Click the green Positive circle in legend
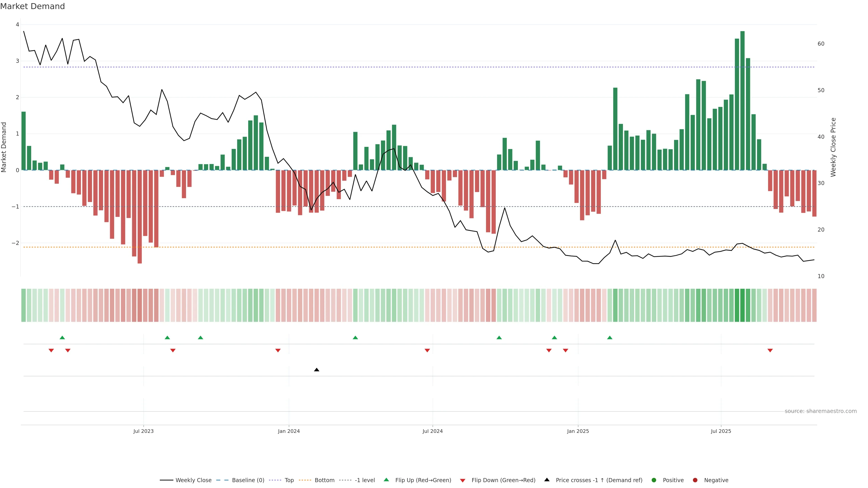Viewport: 868px width, 488px height. pyautogui.click(x=654, y=480)
